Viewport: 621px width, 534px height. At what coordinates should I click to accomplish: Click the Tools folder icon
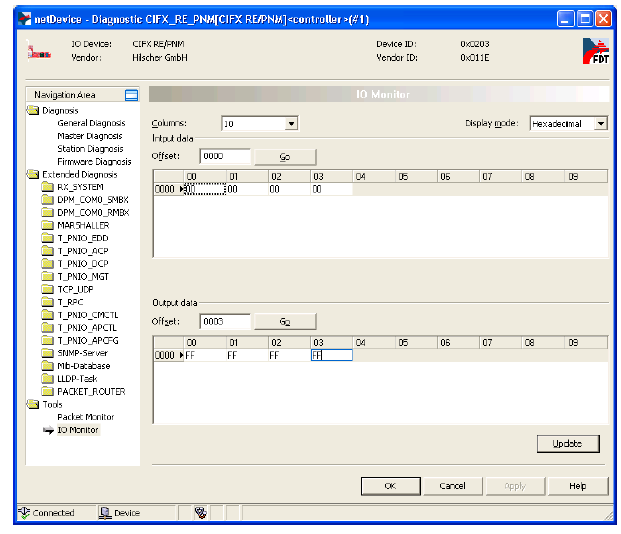point(32,405)
